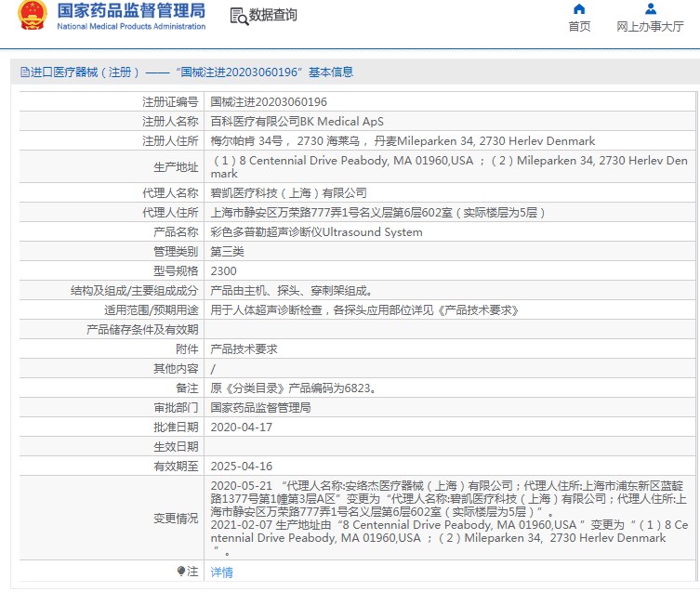700x592 pixels.
Task: Click the document icon before 进口医疗器械 title
Action: pos(24,72)
